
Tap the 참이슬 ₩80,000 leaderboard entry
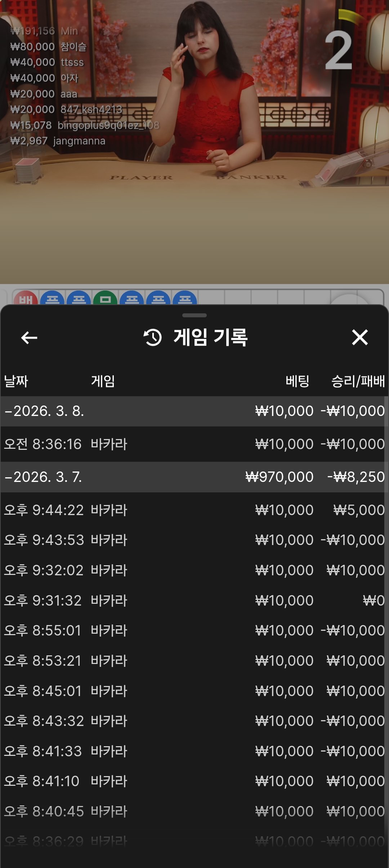coord(49,47)
